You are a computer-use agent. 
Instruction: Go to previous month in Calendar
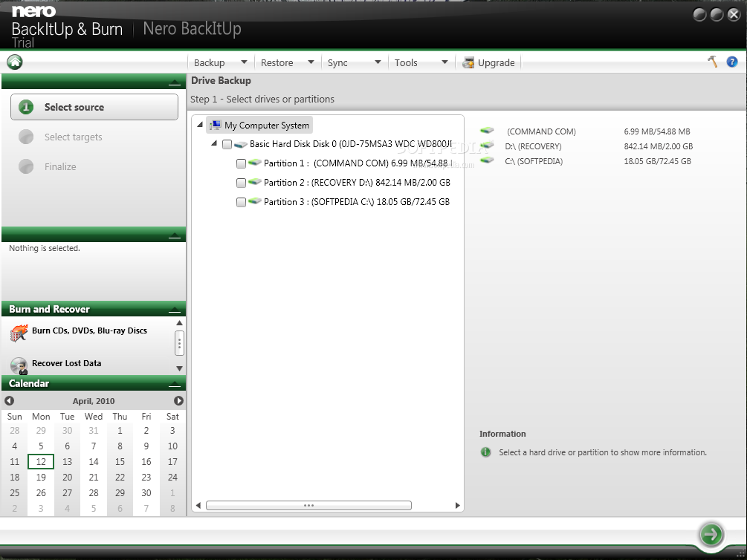point(9,401)
